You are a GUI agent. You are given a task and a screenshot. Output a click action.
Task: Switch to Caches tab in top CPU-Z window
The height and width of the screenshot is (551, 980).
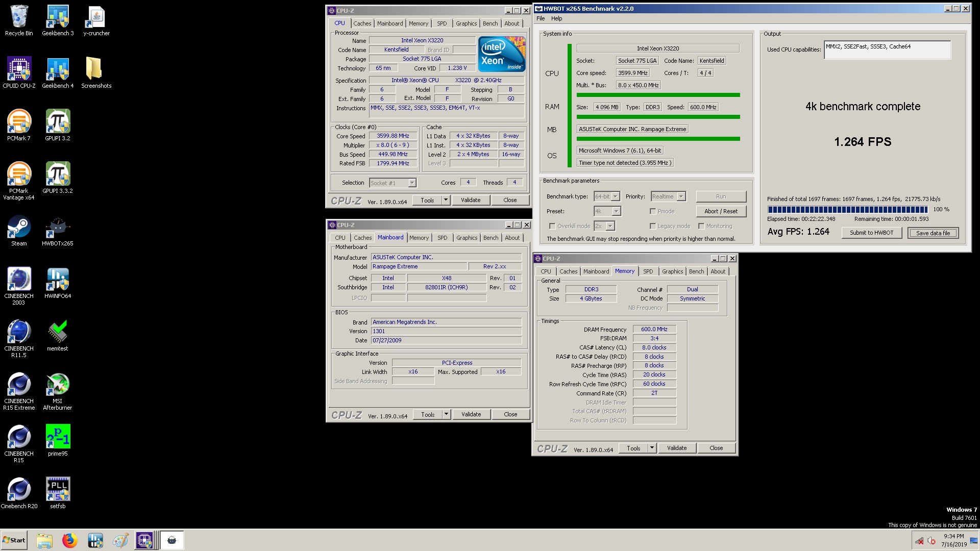(x=362, y=23)
